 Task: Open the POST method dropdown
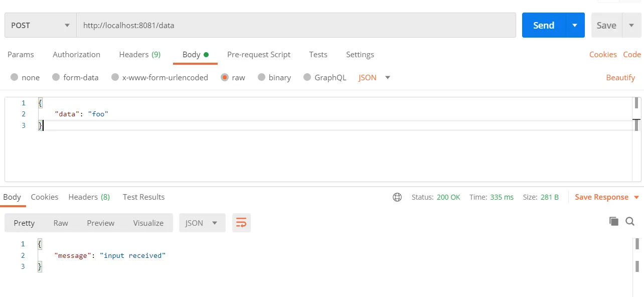[x=40, y=25]
